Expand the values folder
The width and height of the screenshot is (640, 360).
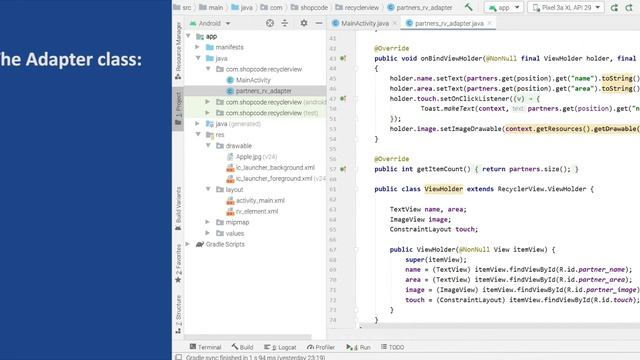point(207,233)
